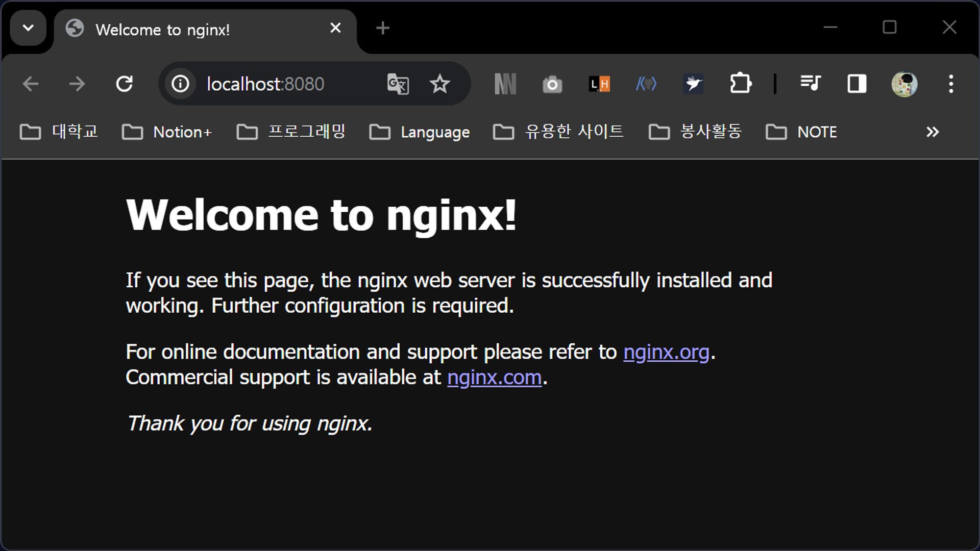The height and width of the screenshot is (551, 980).
Task: Maximize the browser window
Action: pyautogui.click(x=890, y=27)
